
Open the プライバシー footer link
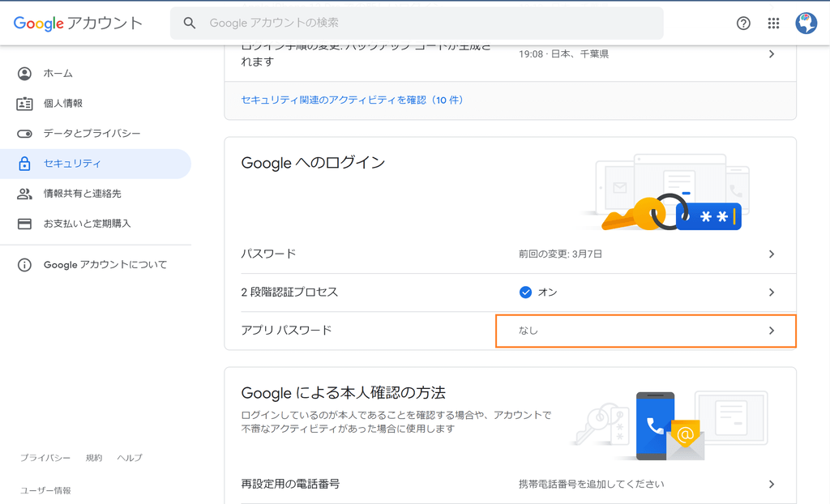pyautogui.click(x=45, y=458)
